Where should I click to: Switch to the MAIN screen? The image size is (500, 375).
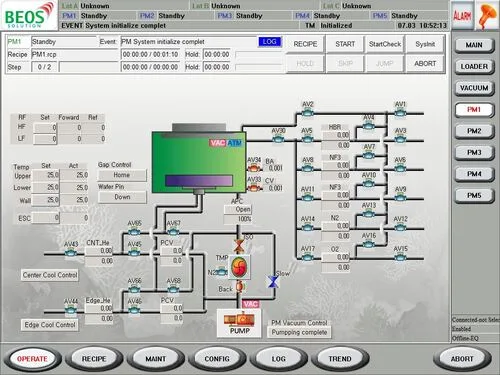[x=474, y=45]
